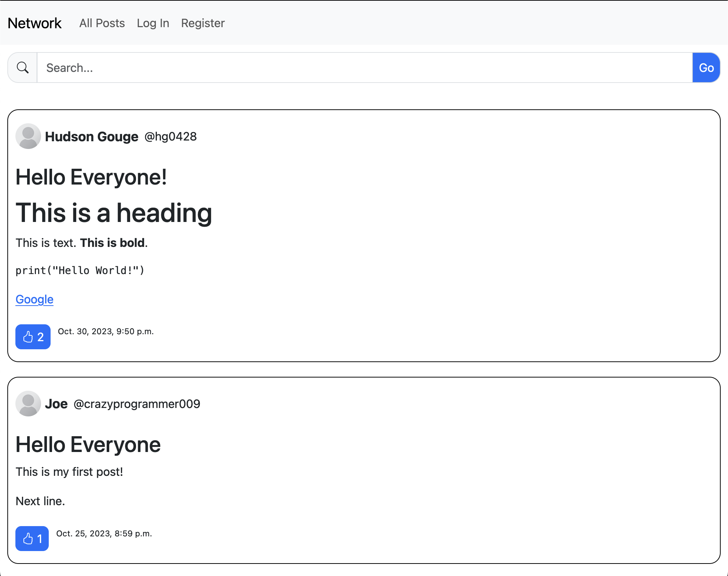Click the 'Hello Everyone!' post title
Viewport: 728px width, 576px height.
click(91, 177)
